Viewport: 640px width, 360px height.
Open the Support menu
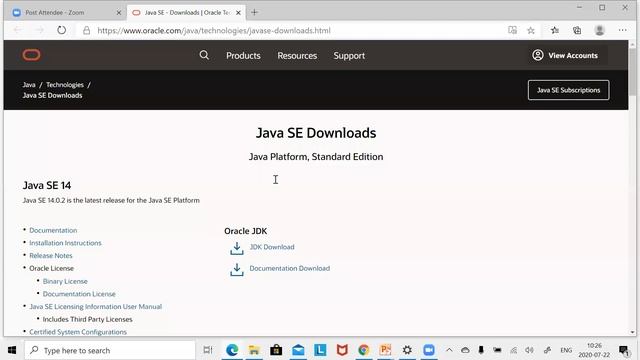coord(349,56)
